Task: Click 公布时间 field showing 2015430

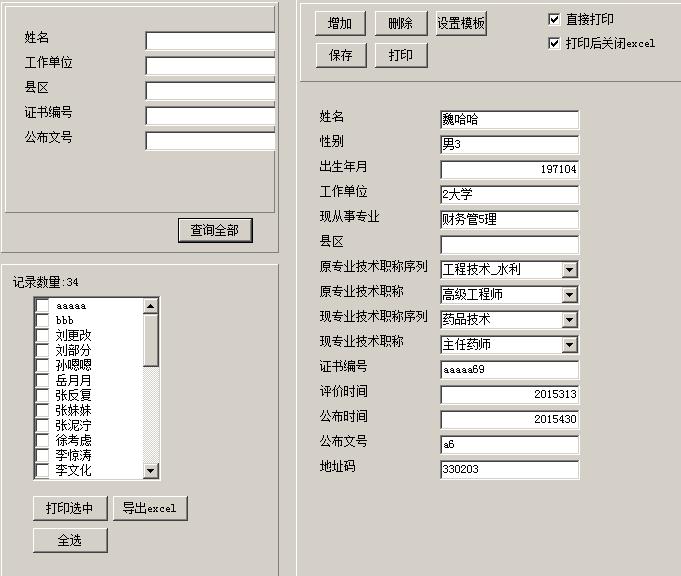Action: click(509, 420)
